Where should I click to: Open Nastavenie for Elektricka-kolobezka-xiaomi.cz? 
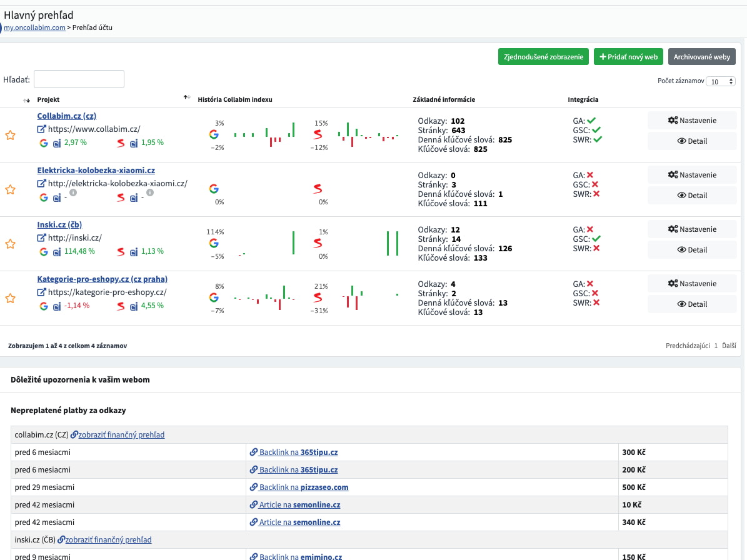click(x=692, y=175)
